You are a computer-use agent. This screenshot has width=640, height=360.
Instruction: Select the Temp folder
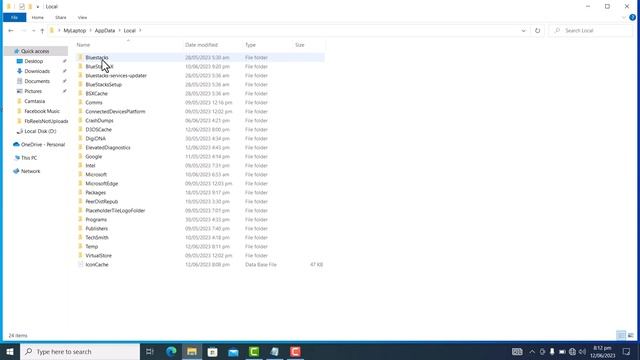[91, 246]
